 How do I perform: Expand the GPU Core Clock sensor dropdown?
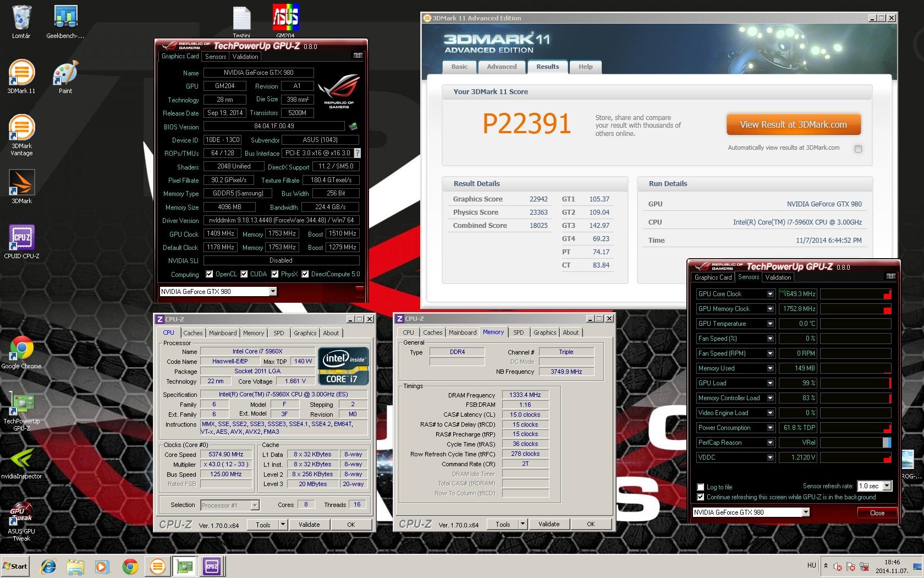point(770,294)
